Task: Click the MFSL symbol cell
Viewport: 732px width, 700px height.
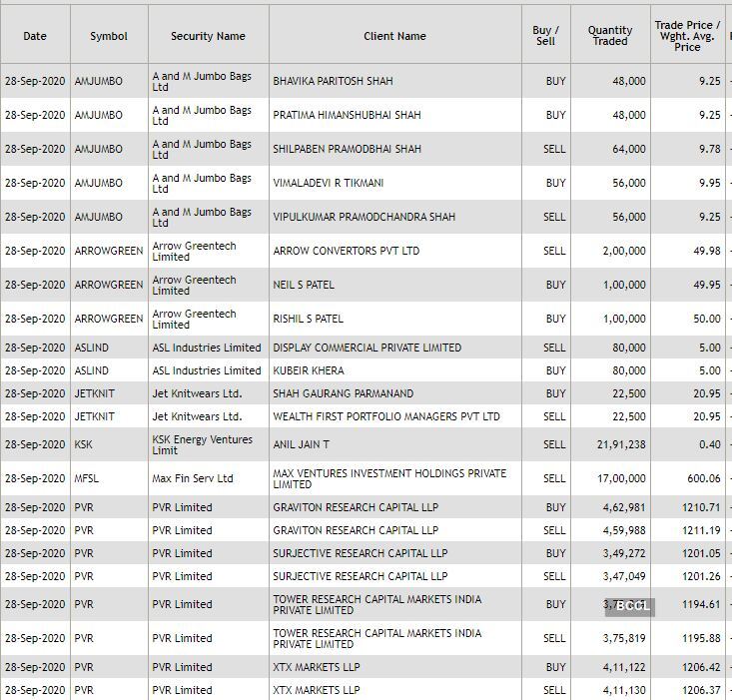Action: pyautogui.click(x=86, y=478)
